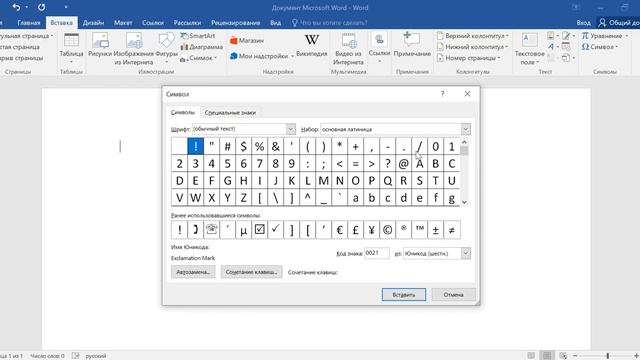Select the @ symbol in grid

tap(403, 164)
